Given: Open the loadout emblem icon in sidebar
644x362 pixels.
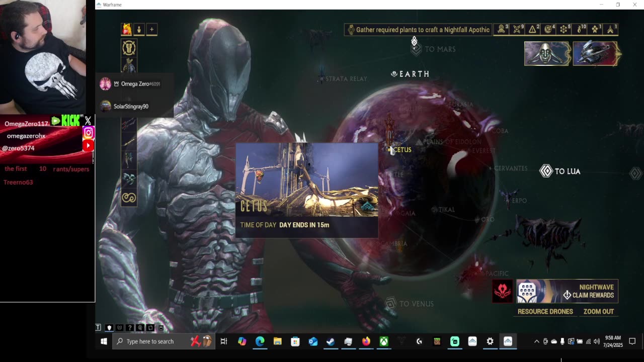Looking at the screenshot, I should point(129,48).
